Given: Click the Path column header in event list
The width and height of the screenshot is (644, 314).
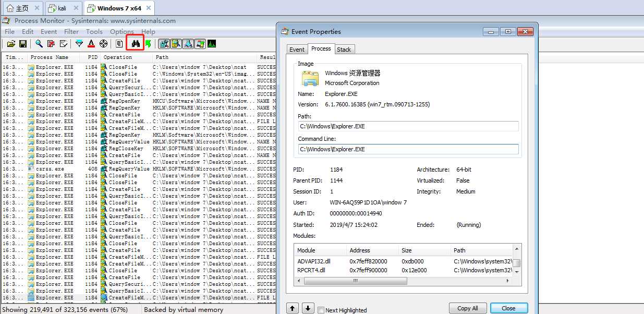Looking at the screenshot, I should 205,57.
